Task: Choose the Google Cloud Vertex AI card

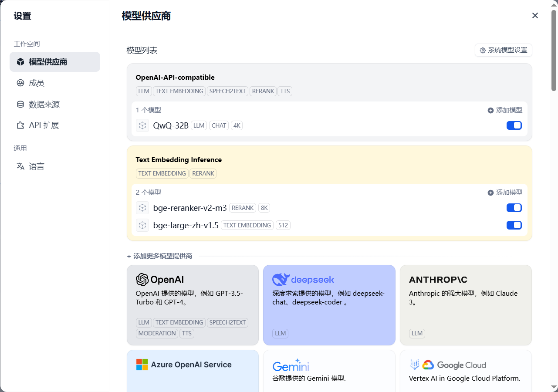Action: 466,371
